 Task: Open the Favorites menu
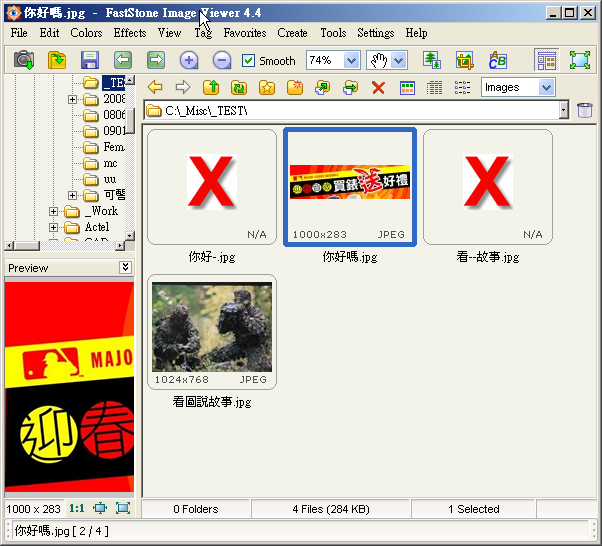pos(245,33)
